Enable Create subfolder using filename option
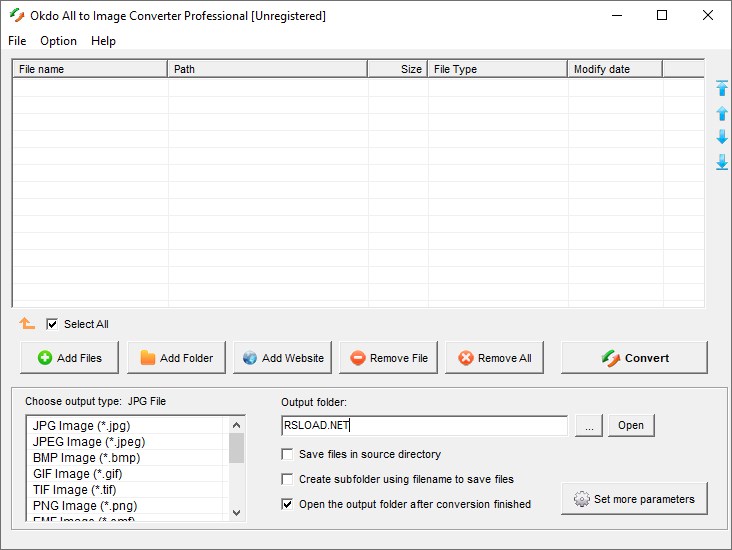The image size is (732, 550). pos(287,479)
